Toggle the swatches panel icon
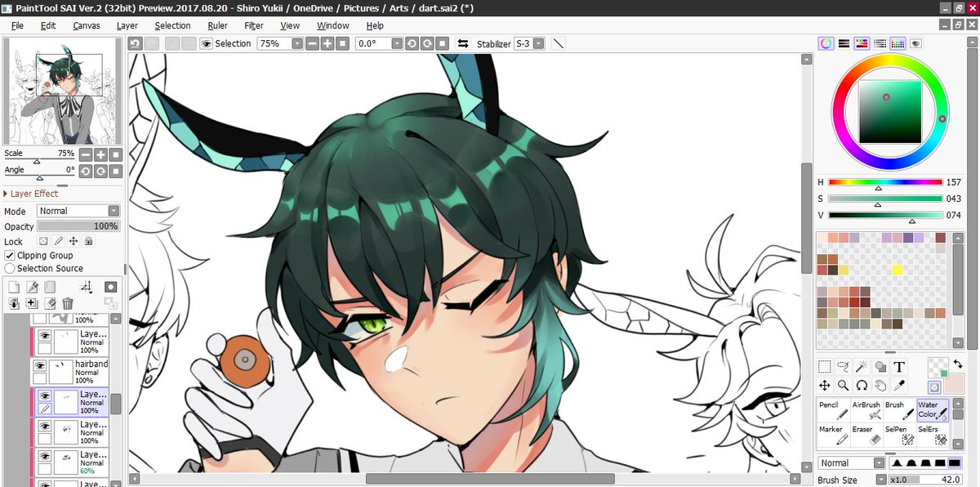The width and height of the screenshot is (980, 487). coord(898,43)
